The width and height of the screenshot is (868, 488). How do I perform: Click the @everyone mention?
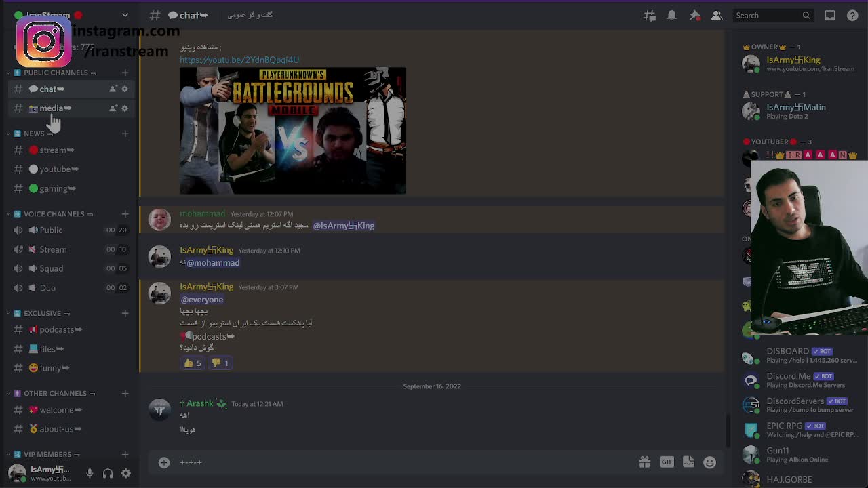pyautogui.click(x=202, y=299)
